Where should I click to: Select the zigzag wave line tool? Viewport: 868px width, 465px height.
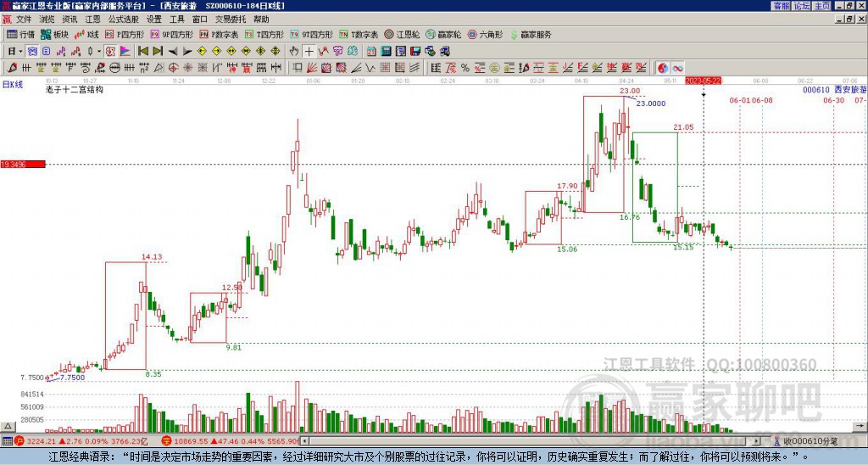[370, 68]
